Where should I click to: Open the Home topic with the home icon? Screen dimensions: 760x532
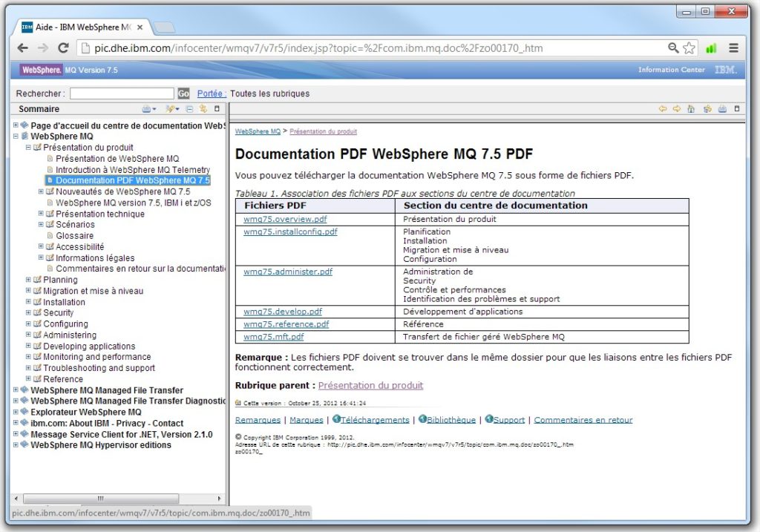[691, 108]
